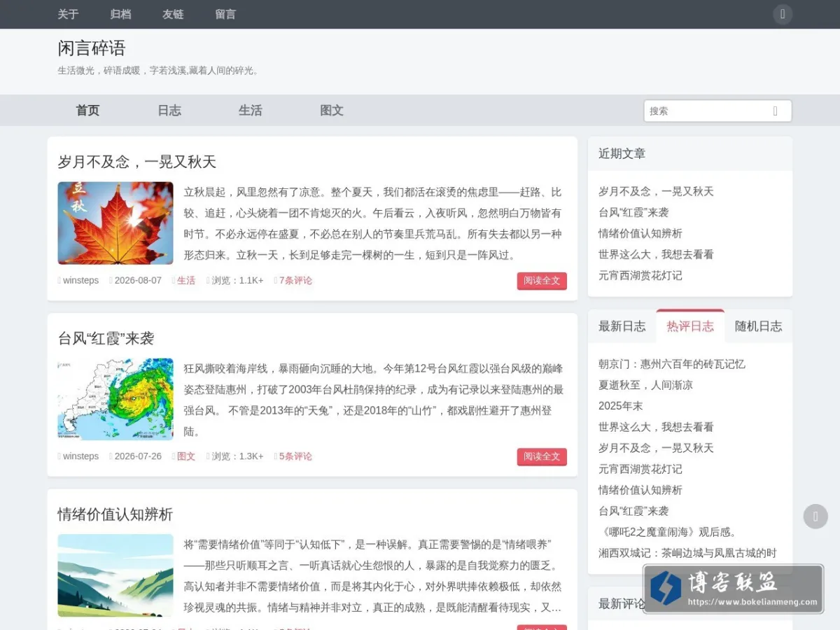
Task: Click author winsteps on the 2026-07-26 post
Action: click(x=80, y=456)
